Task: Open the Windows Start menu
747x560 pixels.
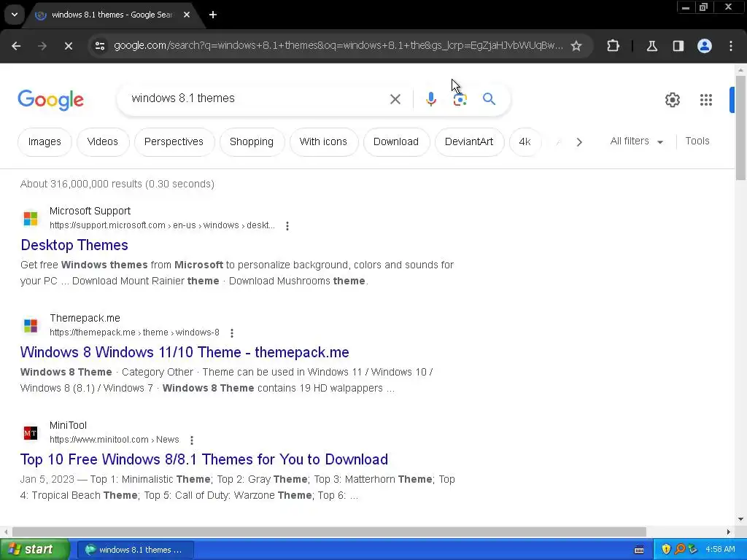Action: tap(34, 550)
